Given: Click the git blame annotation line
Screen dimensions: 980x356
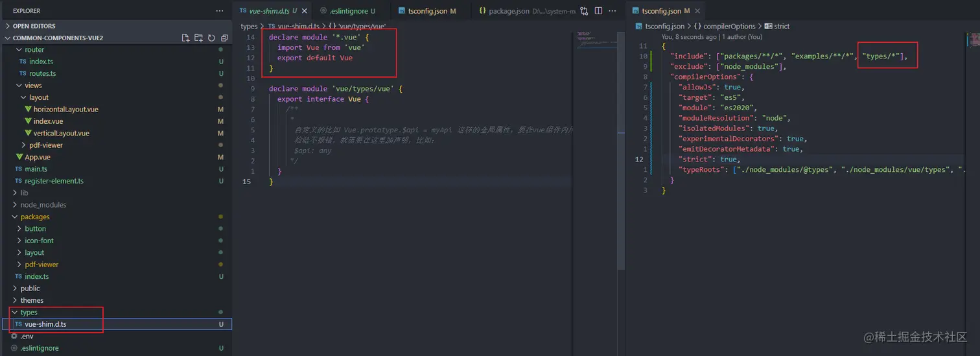Looking at the screenshot, I should pyautogui.click(x=712, y=37).
